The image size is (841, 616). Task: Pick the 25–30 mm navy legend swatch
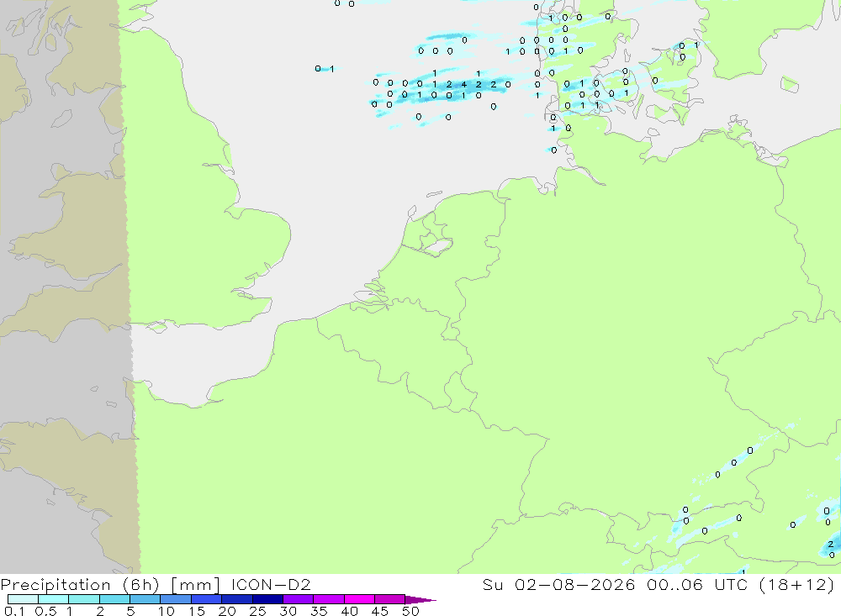pyautogui.click(x=267, y=599)
